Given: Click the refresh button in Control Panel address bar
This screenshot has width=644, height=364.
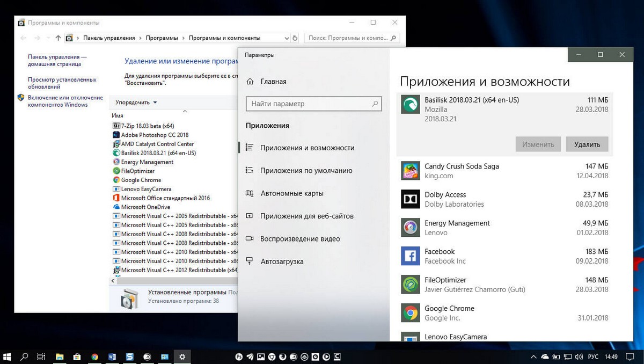Looking at the screenshot, I should point(295,38).
